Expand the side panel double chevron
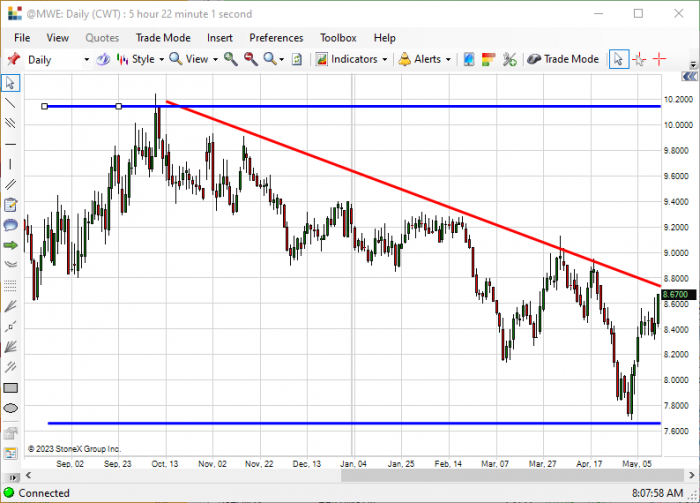 click(689, 77)
